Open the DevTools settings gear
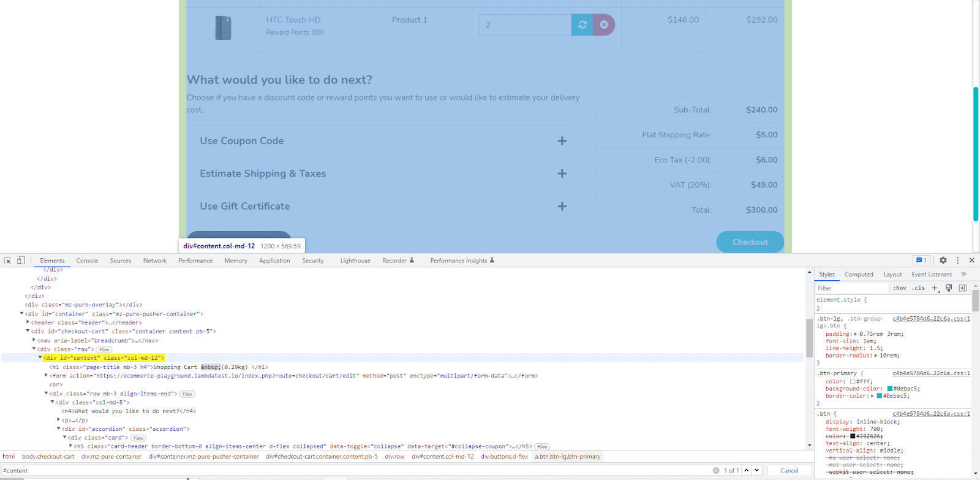The image size is (980, 480). coord(943,261)
